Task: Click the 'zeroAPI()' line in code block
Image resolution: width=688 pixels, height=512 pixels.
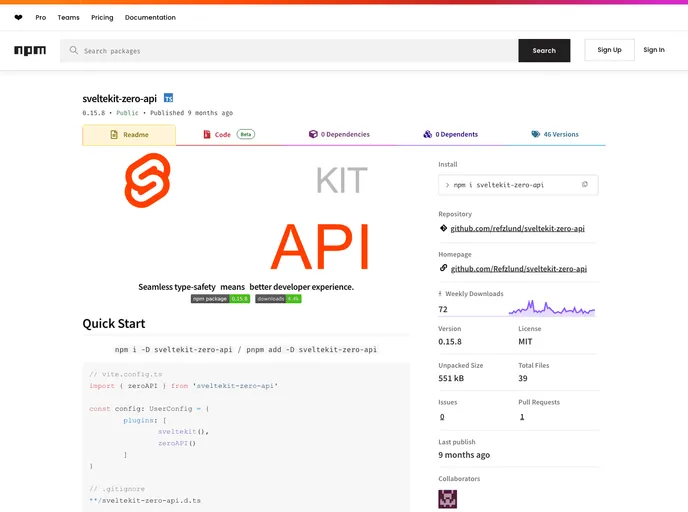Action: [177, 443]
